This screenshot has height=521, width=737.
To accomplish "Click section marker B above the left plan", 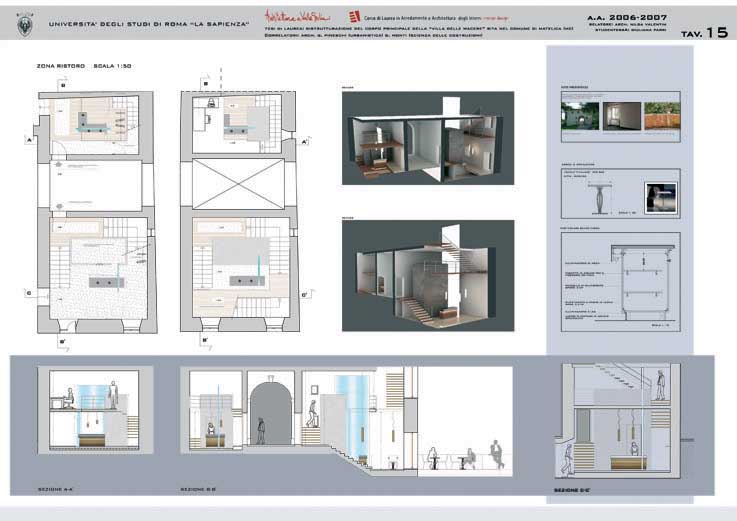I will 63,86.
